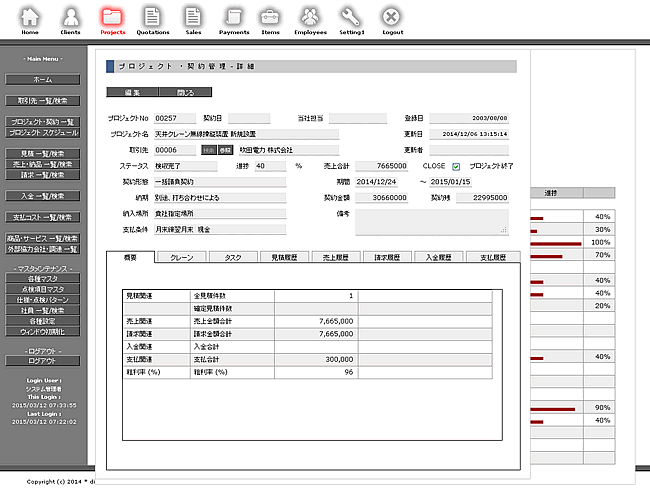Click the 100% progress bar in background list
The height and width of the screenshot is (497, 650).
556,244
